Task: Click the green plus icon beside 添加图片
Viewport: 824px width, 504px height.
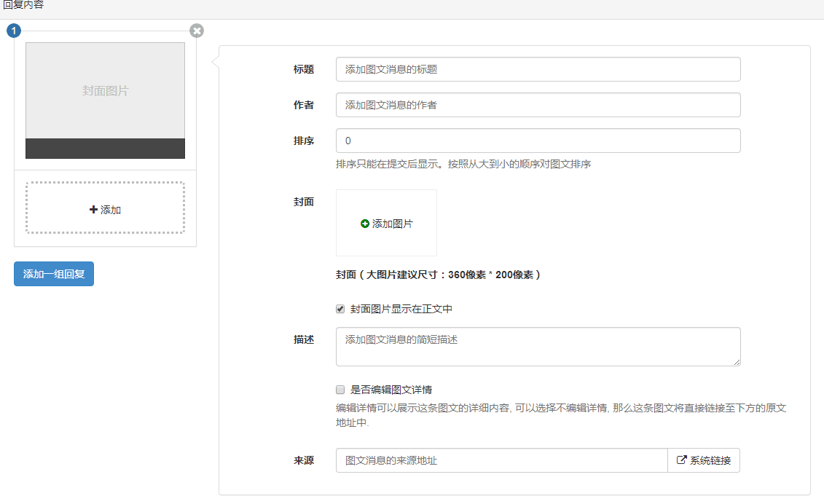Action: [x=365, y=224]
